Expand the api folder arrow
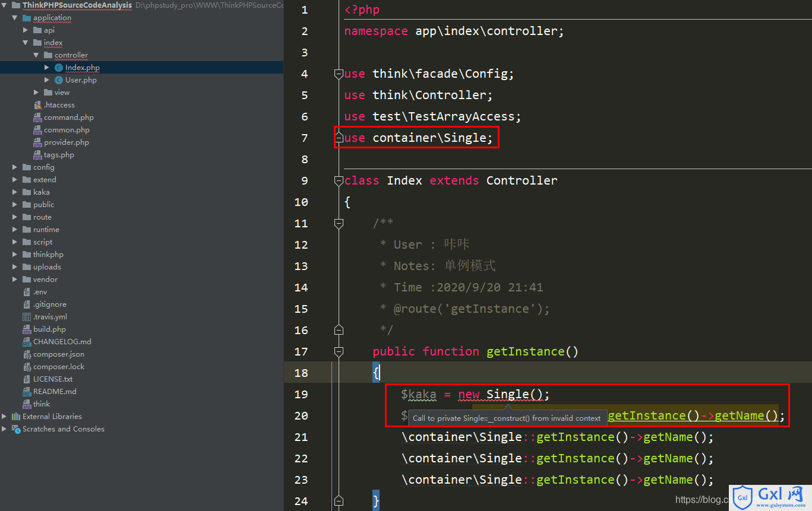Viewport: 812px width, 511px height. [x=26, y=30]
